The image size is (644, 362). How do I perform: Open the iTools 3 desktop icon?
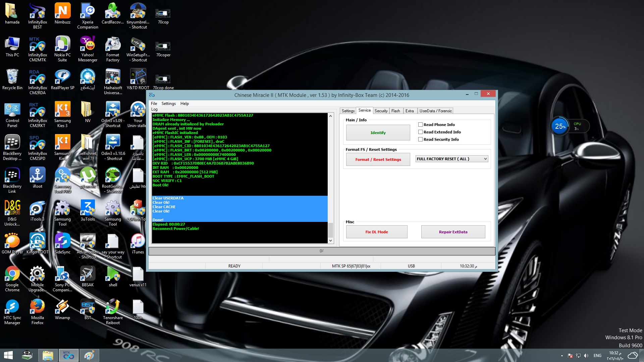(38, 210)
